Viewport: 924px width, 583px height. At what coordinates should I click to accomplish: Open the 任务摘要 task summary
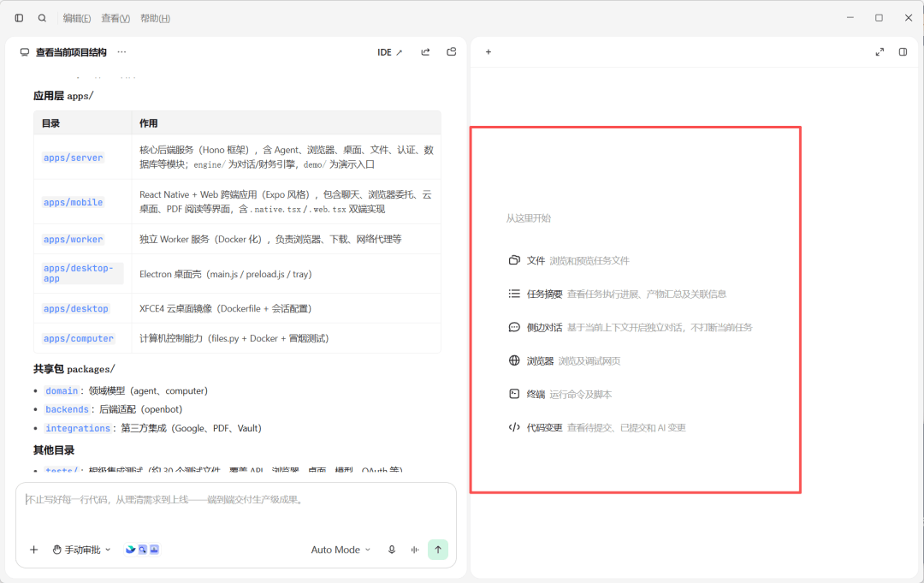click(617, 294)
